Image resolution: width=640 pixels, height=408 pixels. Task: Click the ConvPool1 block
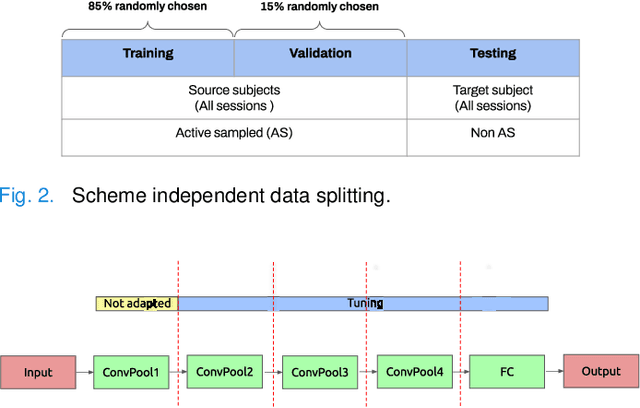pos(130,373)
